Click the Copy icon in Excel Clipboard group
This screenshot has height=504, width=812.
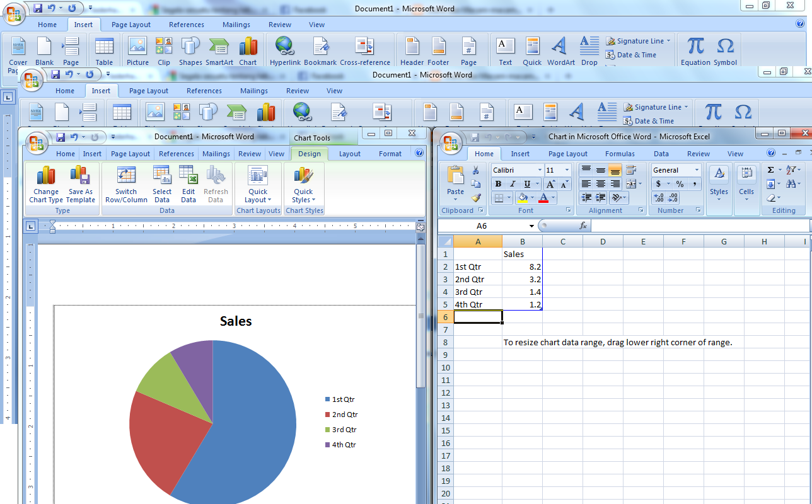click(476, 184)
